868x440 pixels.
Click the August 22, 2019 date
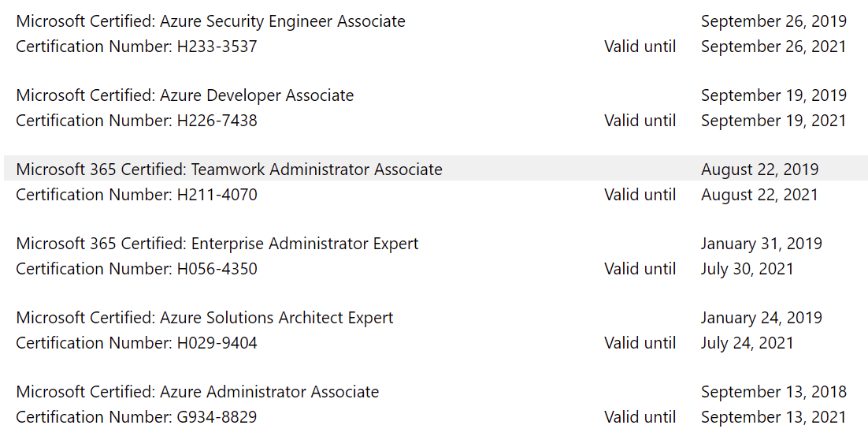click(759, 170)
